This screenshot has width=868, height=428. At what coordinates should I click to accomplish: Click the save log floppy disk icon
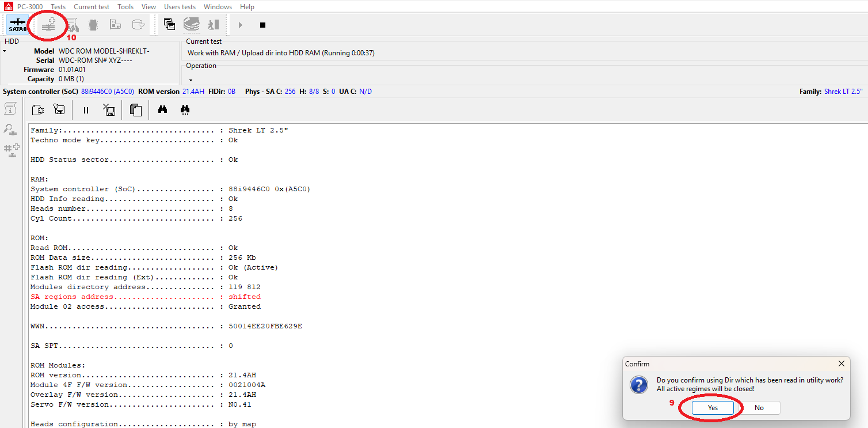pos(59,110)
